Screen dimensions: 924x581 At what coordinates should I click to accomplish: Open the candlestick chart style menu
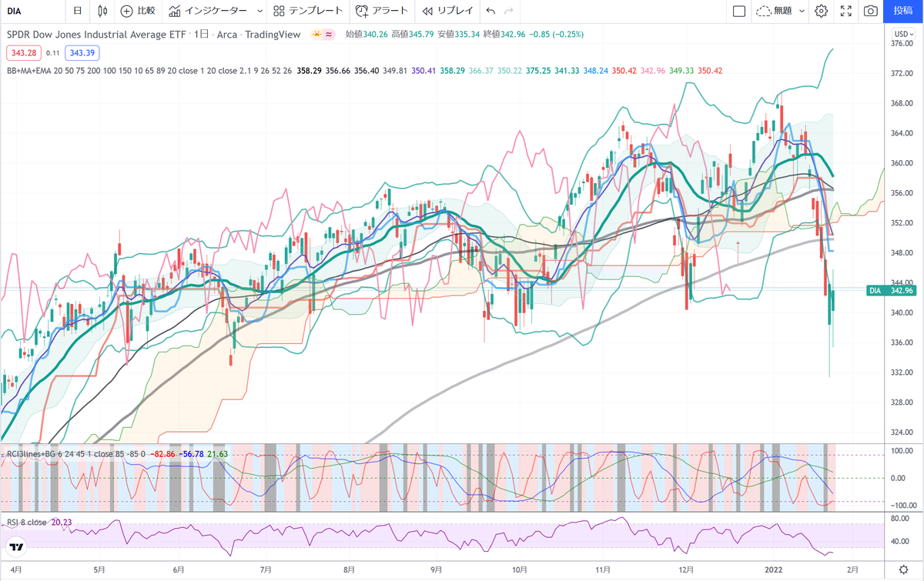click(x=103, y=11)
